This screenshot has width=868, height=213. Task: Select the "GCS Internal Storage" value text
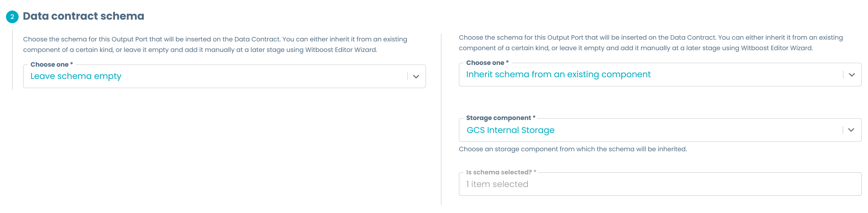click(510, 130)
